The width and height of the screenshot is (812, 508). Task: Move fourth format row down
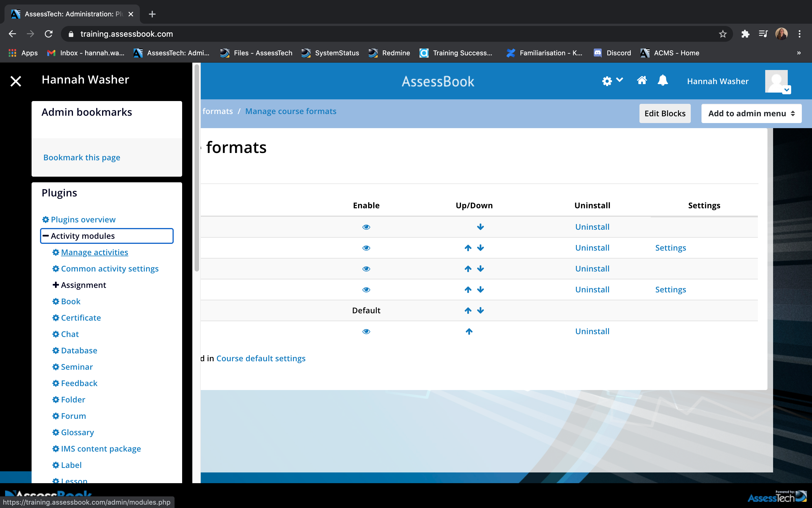[x=480, y=290]
